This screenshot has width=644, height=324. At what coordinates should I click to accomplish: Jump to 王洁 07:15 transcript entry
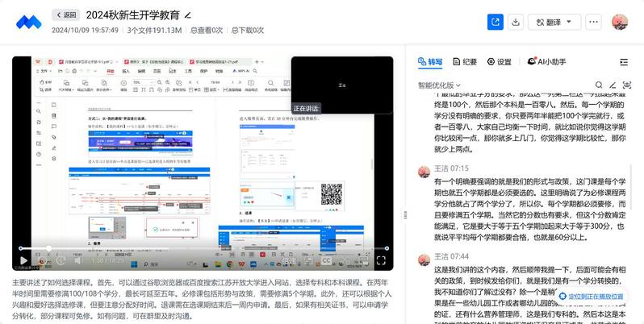[x=452, y=168]
